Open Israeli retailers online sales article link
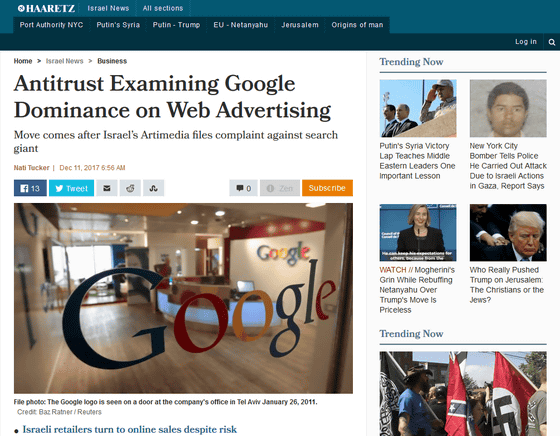The width and height of the screenshot is (560, 436). pyautogui.click(x=130, y=429)
